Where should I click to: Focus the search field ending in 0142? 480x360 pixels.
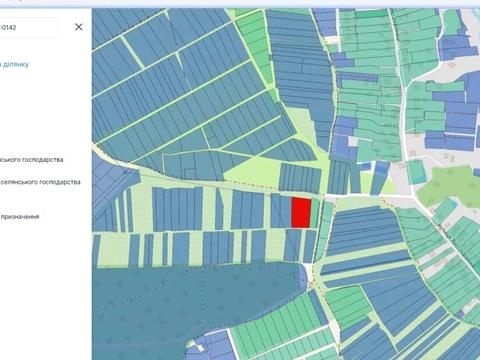pyautogui.click(x=28, y=27)
